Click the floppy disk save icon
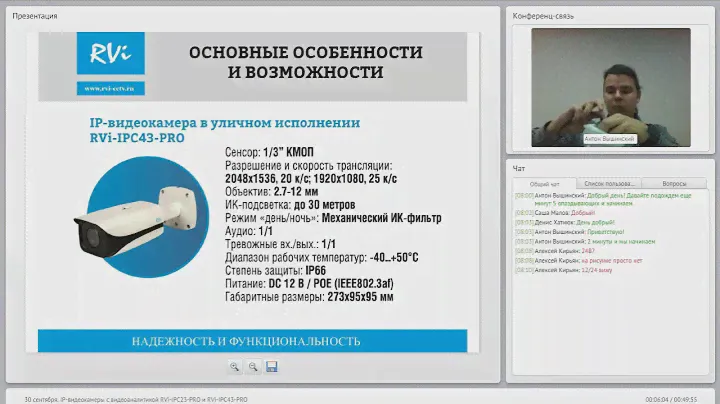 tap(271, 367)
